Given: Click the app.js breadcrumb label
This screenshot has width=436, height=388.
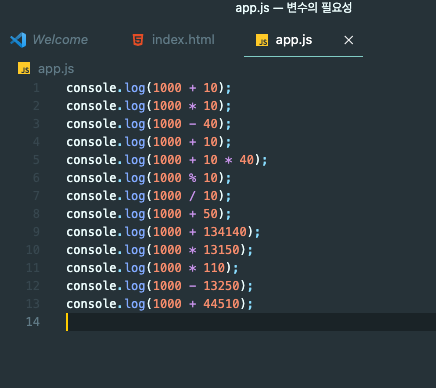Looking at the screenshot, I should click(x=56, y=69).
